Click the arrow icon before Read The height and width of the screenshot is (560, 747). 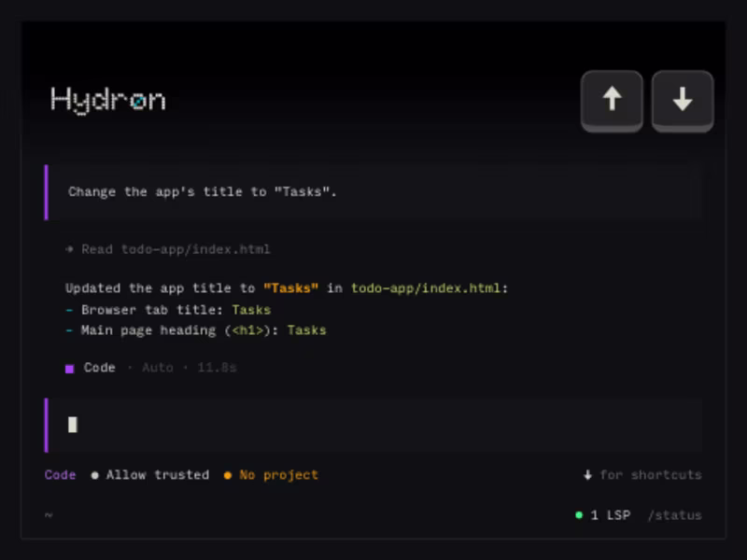69,249
